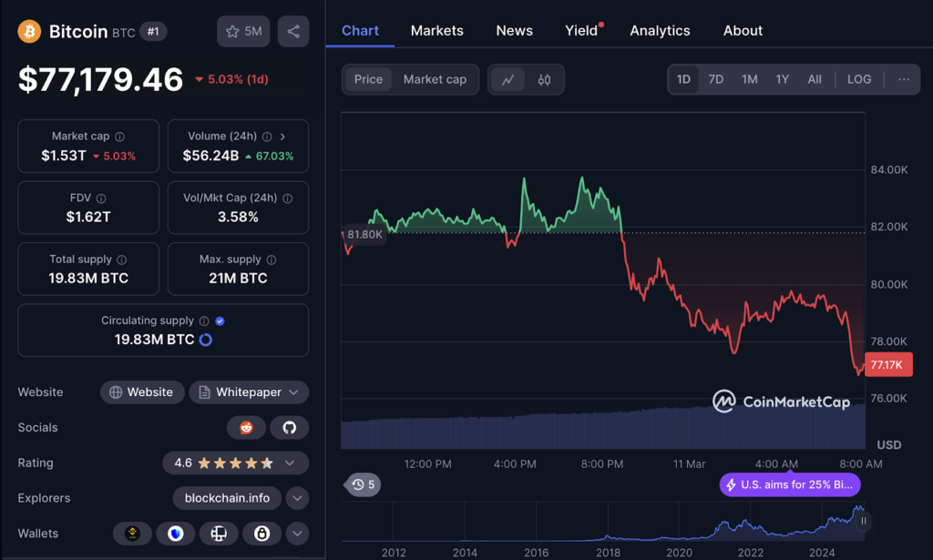Image resolution: width=933 pixels, height=560 pixels.
Task: Click the share icon next to Bitcoin
Action: pyautogui.click(x=292, y=31)
